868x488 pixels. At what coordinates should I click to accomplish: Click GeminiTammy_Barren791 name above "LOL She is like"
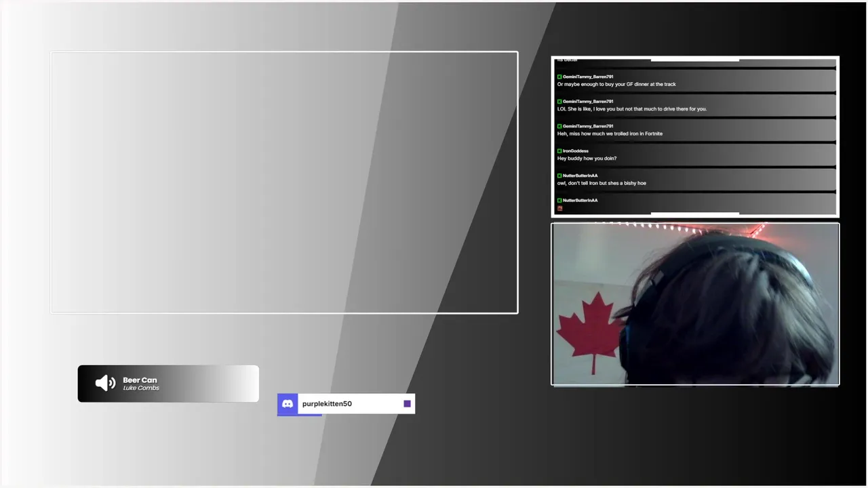pos(588,102)
